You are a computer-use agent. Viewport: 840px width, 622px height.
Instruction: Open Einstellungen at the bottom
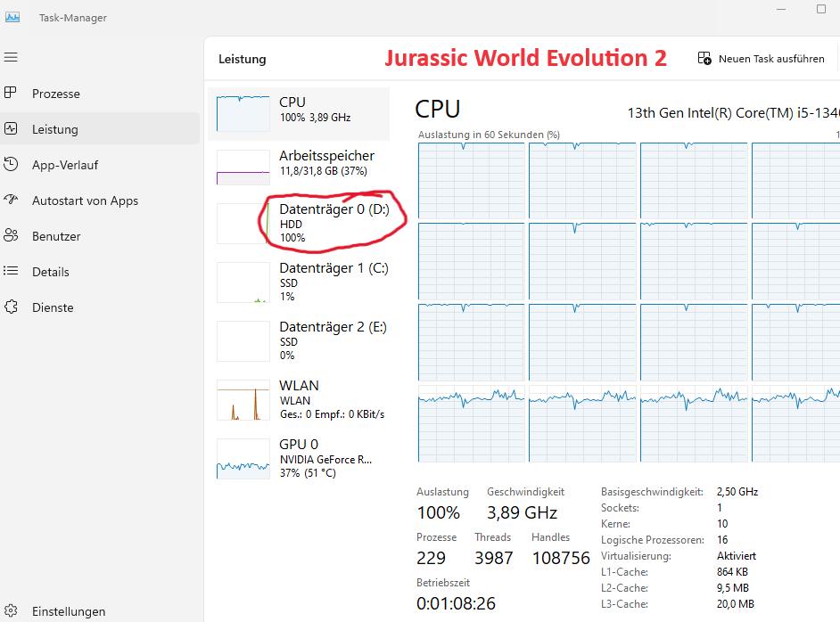click(100, 610)
